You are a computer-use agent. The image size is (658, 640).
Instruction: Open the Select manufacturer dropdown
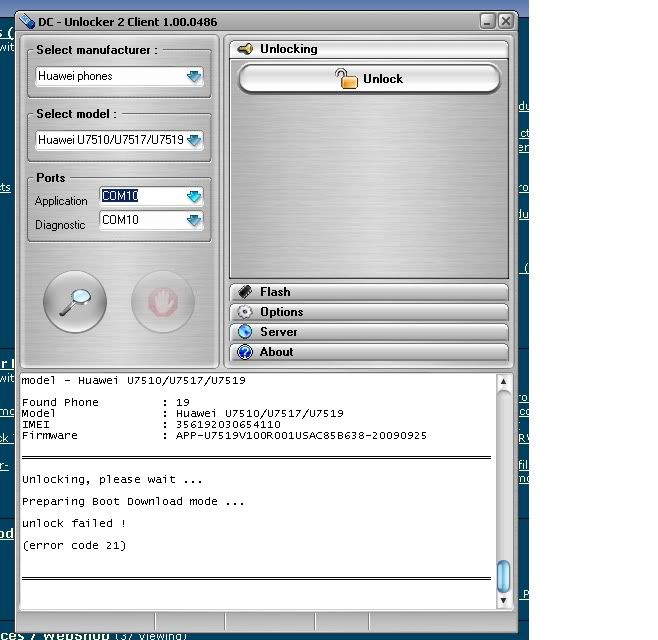coord(194,76)
